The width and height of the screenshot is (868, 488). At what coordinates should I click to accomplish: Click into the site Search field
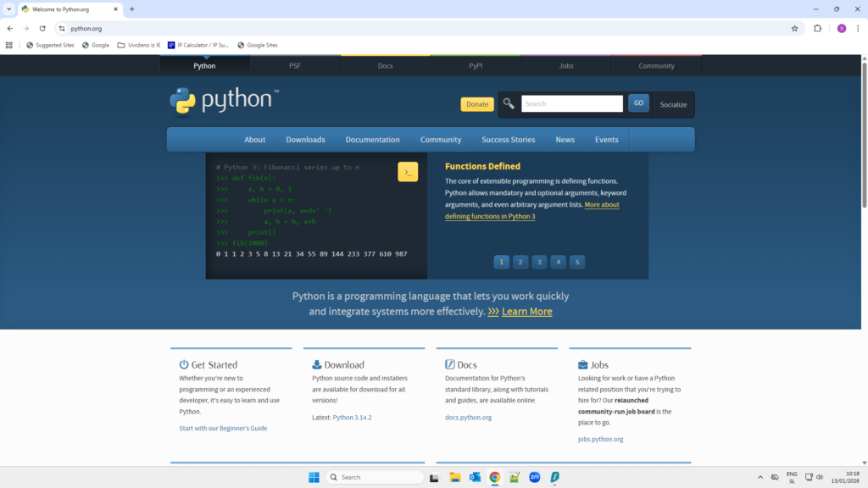[x=571, y=104]
